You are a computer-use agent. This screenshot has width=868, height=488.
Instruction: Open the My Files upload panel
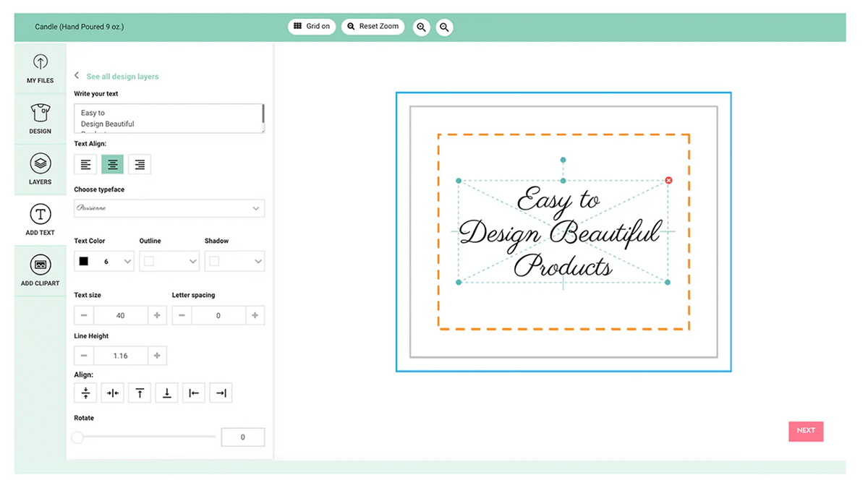point(41,68)
